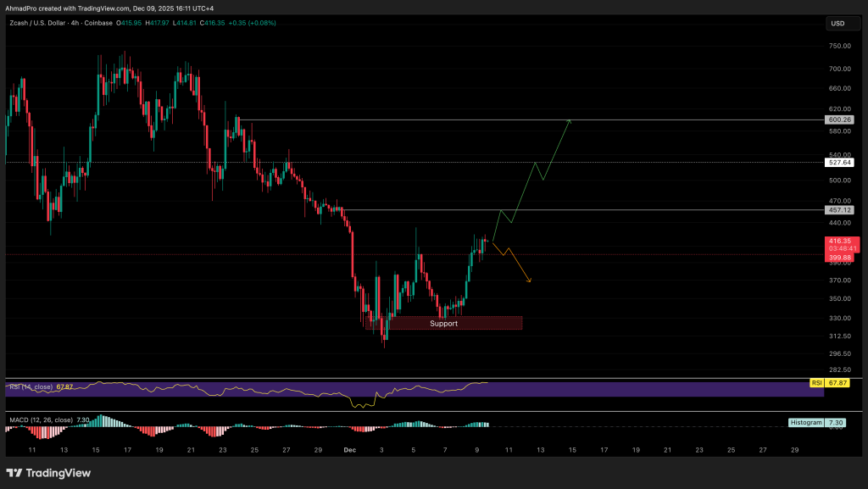Select the 600.26 price level tag
868x489 pixels.
pyautogui.click(x=838, y=119)
